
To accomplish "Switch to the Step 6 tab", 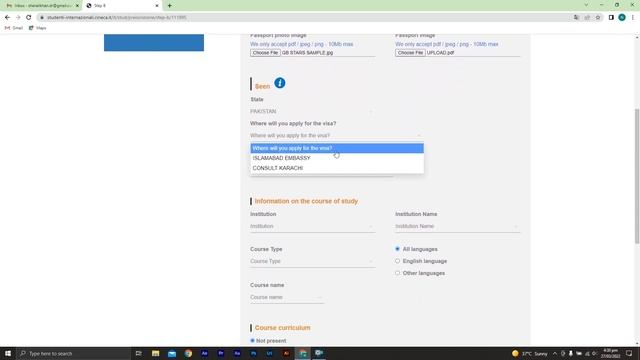I will point(122,6).
